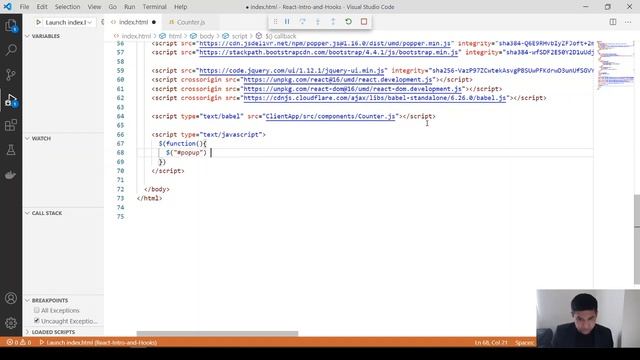Click html element in breadcrumb
This screenshot has height=360, width=640.
click(175, 36)
